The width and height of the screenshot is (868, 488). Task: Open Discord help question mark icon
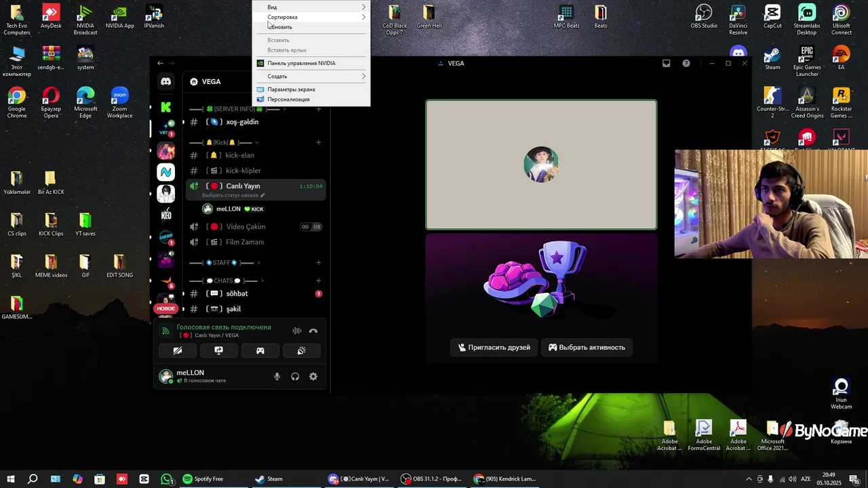[x=686, y=63]
